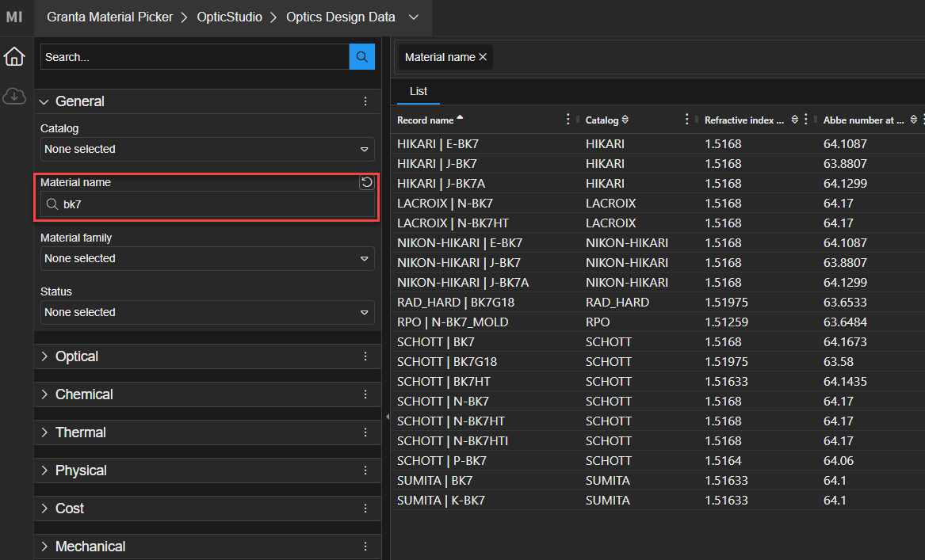Click Abbe number value 63.58
925x560 pixels.
click(839, 361)
